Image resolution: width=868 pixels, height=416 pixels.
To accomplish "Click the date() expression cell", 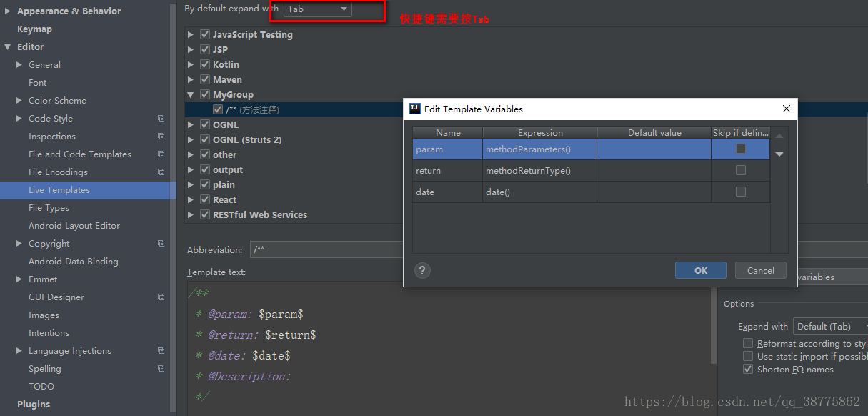I will [x=540, y=192].
